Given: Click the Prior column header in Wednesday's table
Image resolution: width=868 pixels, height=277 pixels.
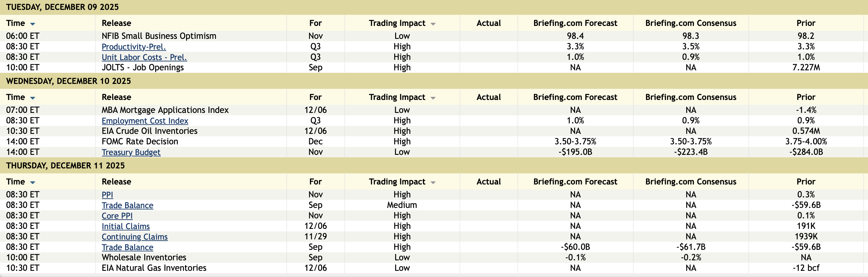Looking at the screenshot, I should [x=806, y=97].
